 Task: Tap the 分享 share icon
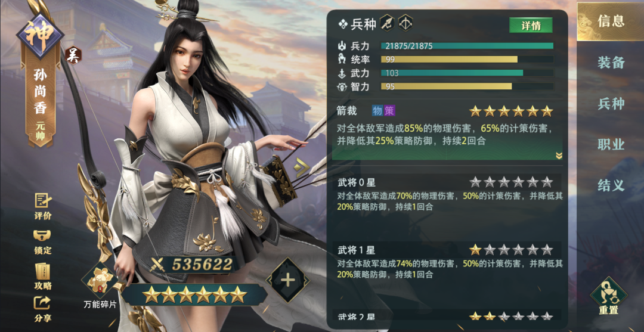pos(43,309)
